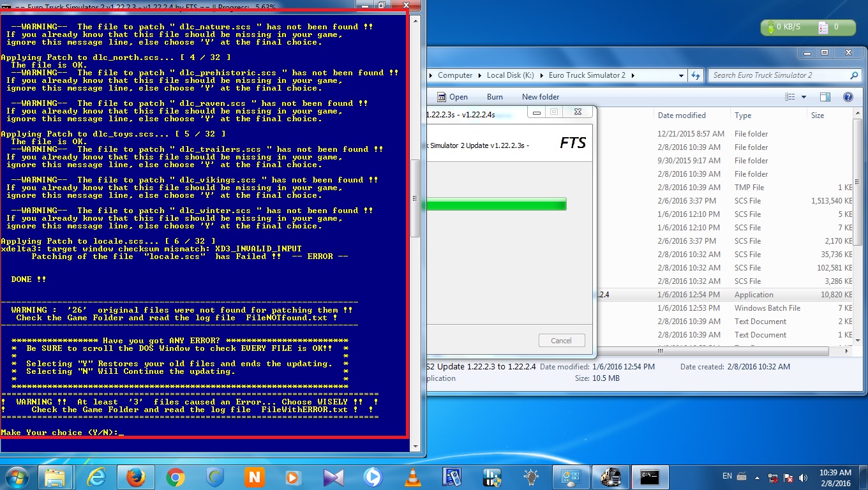Expand the arrow after Local Disk (K:)

(541, 75)
